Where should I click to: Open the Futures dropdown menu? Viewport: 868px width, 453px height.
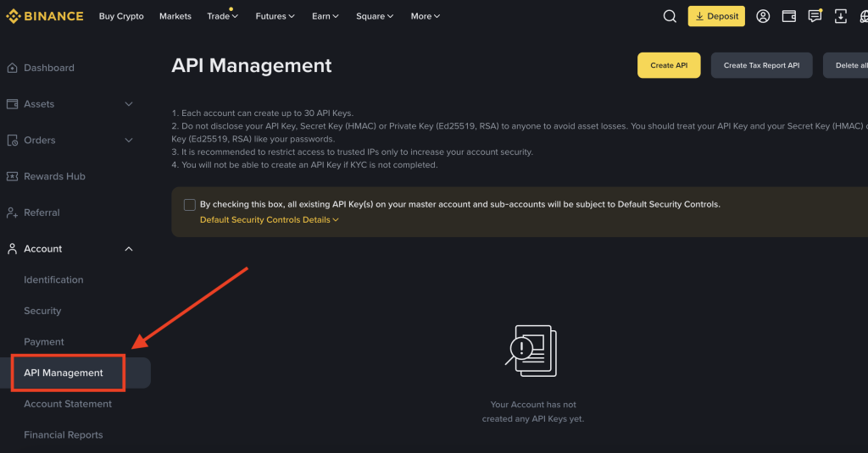(x=275, y=16)
